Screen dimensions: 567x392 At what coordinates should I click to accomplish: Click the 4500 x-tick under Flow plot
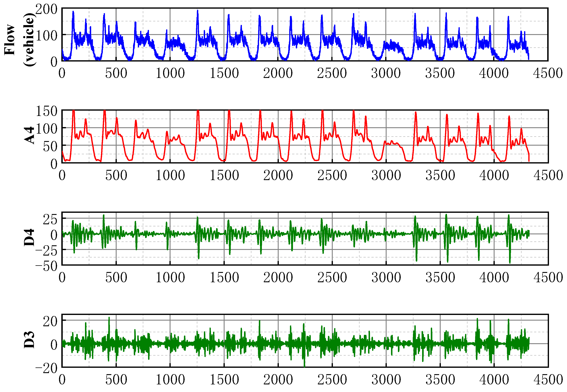point(548,73)
